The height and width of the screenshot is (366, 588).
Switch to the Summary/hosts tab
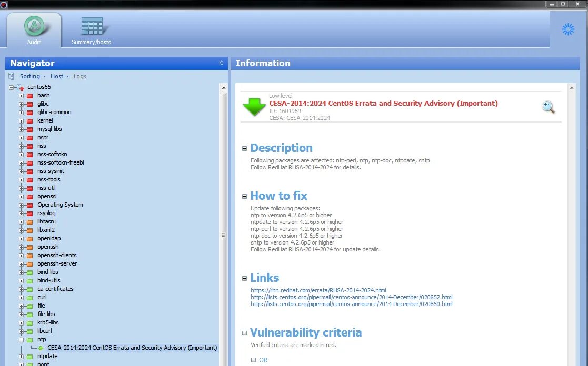pyautogui.click(x=91, y=30)
